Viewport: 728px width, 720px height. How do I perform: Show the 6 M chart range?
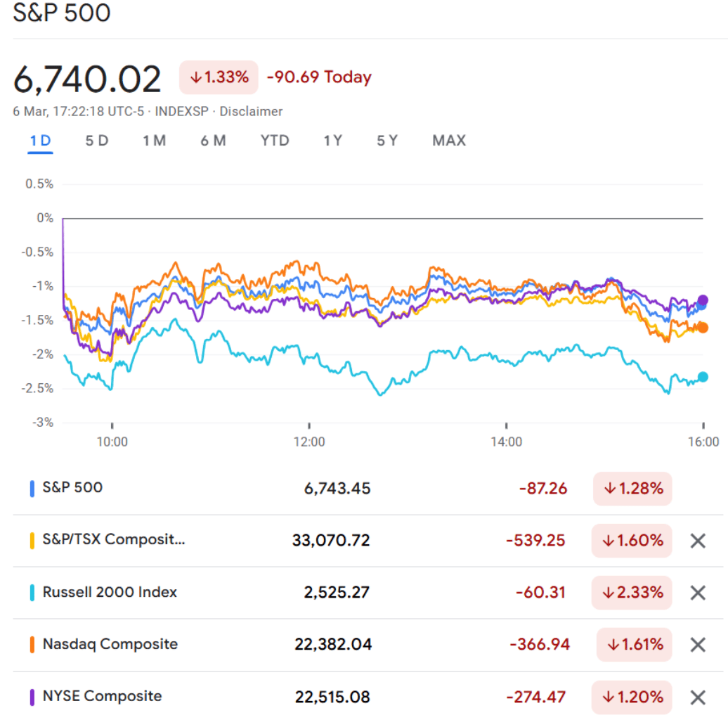click(x=213, y=141)
